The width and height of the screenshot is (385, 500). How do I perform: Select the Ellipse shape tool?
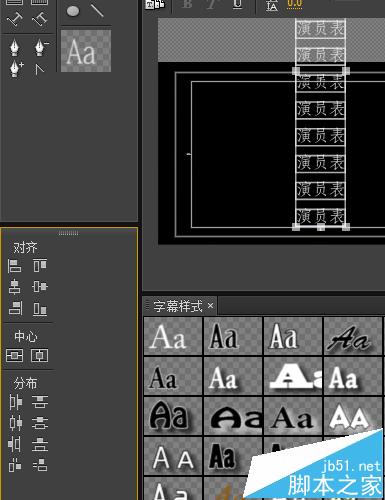coord(73,11)
